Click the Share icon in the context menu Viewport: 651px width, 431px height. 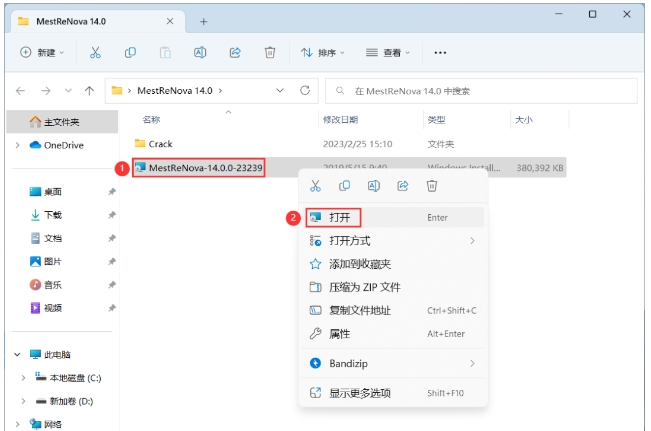click(403, 186)
